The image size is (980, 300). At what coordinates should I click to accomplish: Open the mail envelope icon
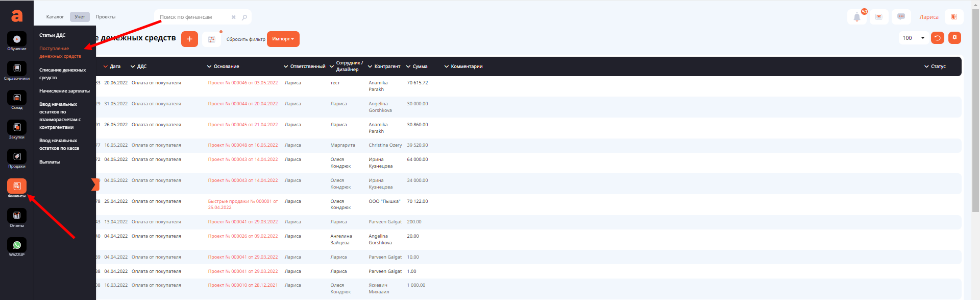879,17
